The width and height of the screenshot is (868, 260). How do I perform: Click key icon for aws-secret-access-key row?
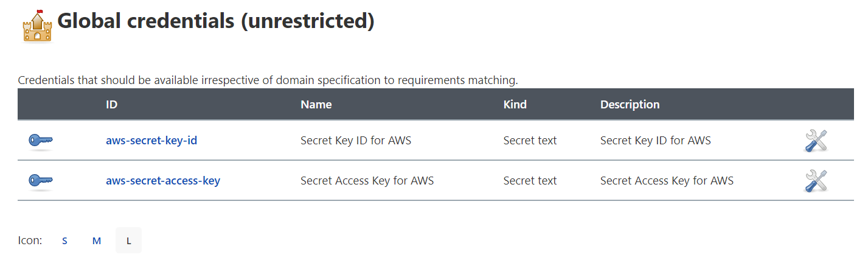[41, 180]
